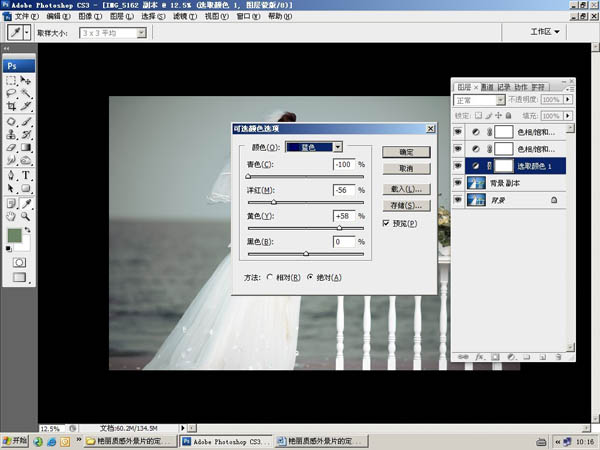Select the Zoom magnifier tool
600x450 pixels.
point(26,214)
